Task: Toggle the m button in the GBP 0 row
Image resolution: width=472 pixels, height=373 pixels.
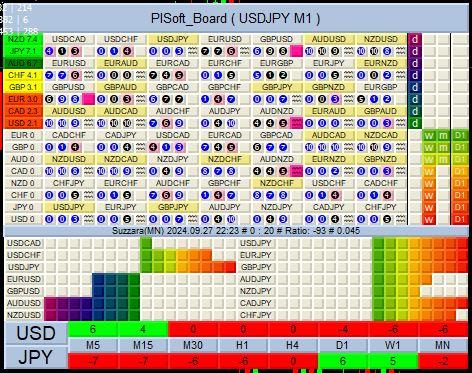Action: tap(443, 147)
